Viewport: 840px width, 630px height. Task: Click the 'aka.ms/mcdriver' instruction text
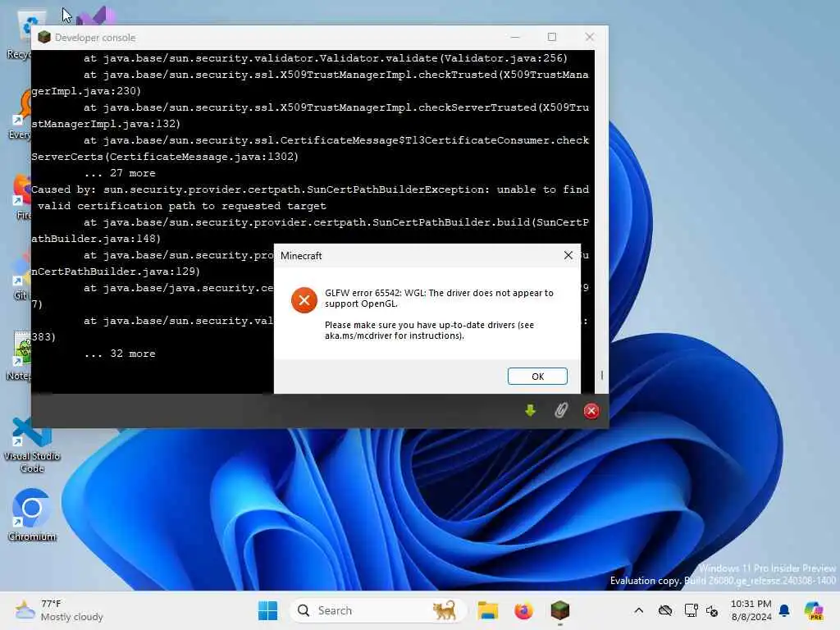click(429, 331)
